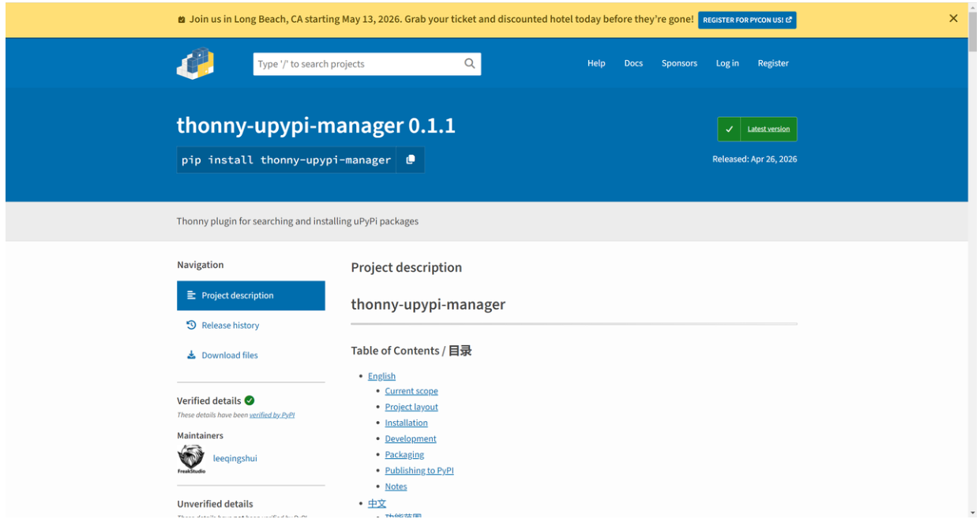Viewport: 980px width, 519px height.
Task: Open the Help menu link
Action: point(596,63)
